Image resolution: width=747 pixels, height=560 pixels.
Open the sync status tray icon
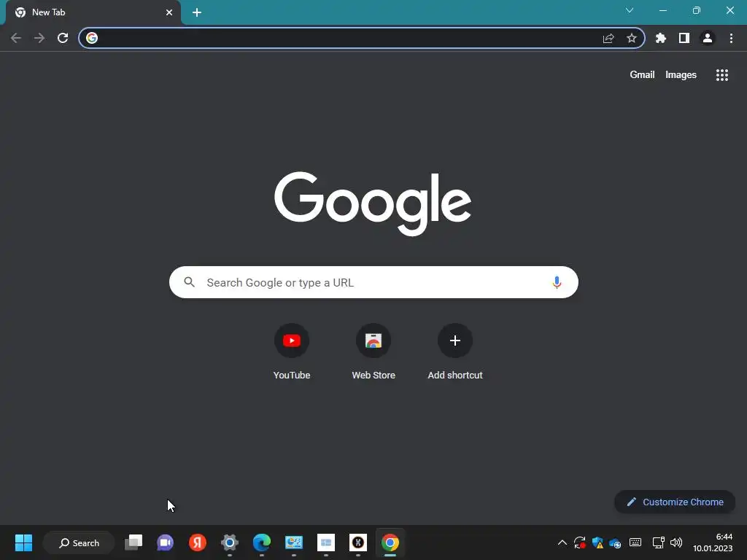coord(580,542)
